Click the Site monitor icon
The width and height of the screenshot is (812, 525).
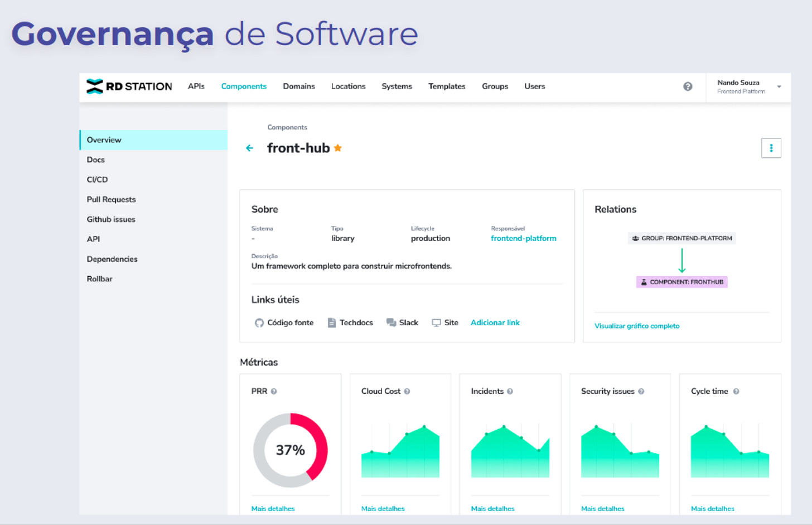point(436,322)
